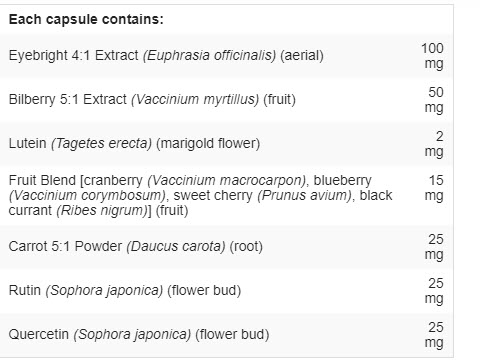Image resolution: width=480 pixels, height=361 pixels.
Task: Click the Quercetin 25 mg amount
Action: point(434,335)
